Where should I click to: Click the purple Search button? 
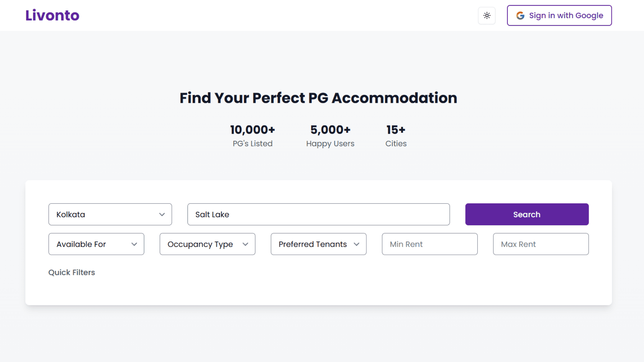[x=527, y=214]
